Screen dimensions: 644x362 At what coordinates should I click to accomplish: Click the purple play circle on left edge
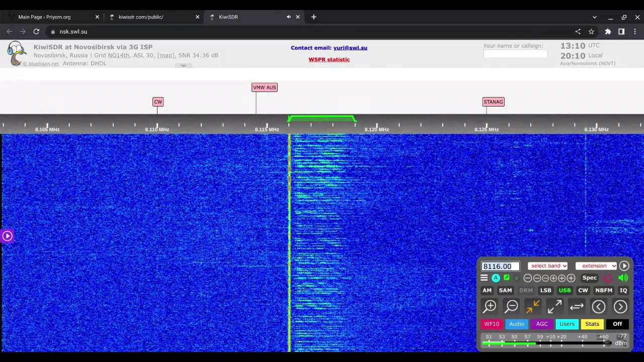[x=7, y=236]
